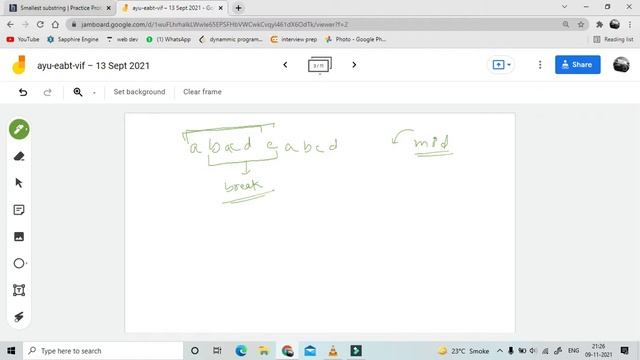Reload the current page
This screenshot has height=360, width=640.
pyautogui.click(x=40, y=24)
